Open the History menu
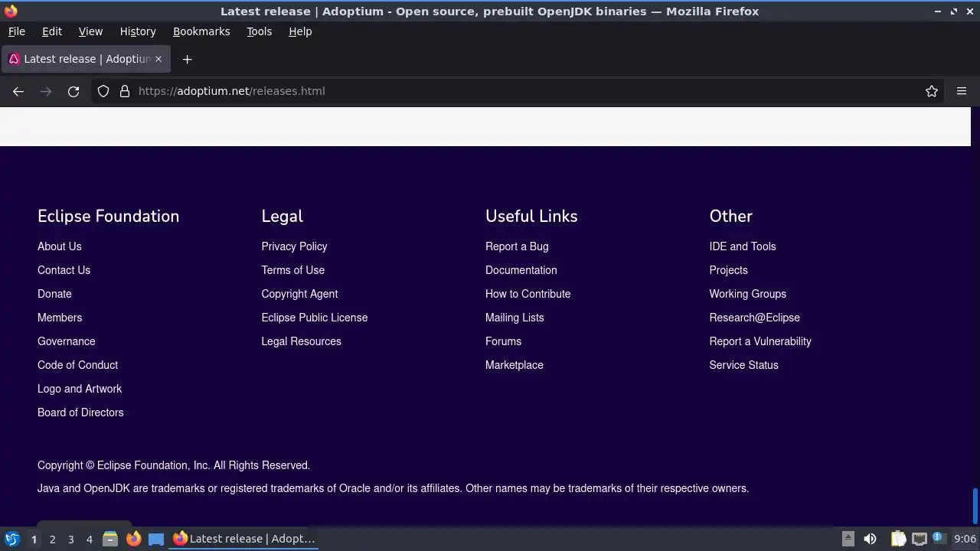This screenshot has width=980, height=551. coord(138,31)
